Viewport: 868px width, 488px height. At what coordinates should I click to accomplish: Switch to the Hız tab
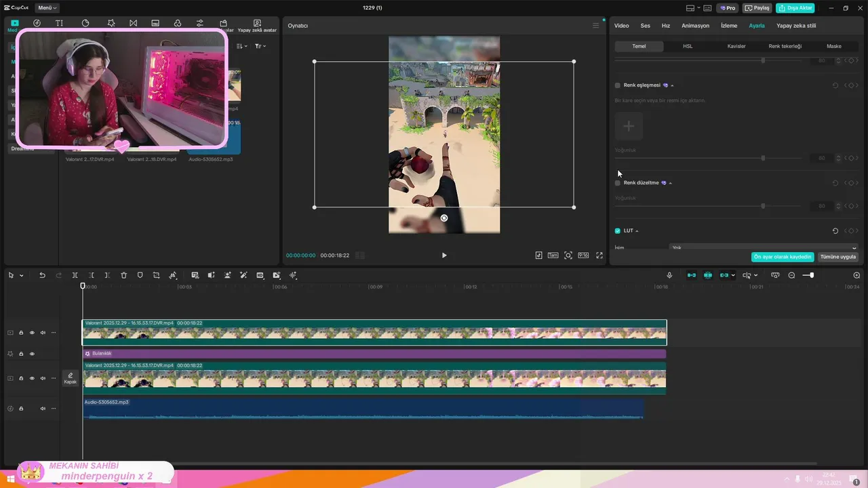pos(666,26)
